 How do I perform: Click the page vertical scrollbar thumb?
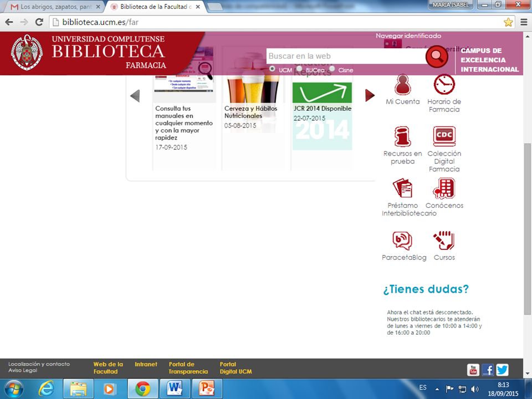click(527, 229)
